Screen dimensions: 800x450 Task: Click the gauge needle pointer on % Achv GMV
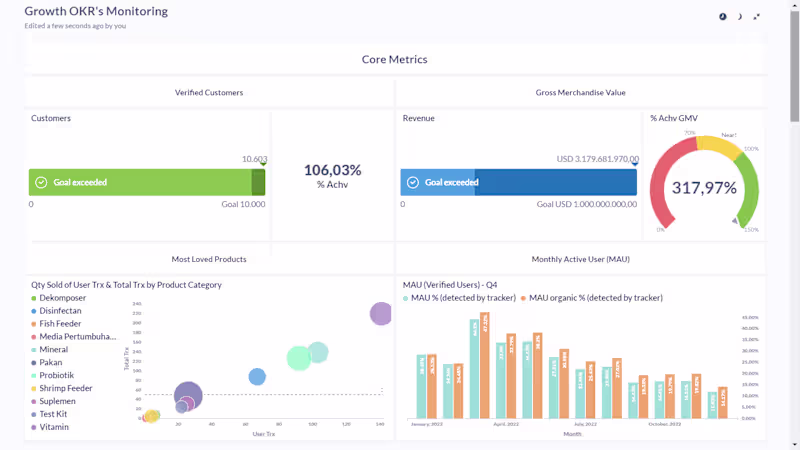[x=735, y=221]
